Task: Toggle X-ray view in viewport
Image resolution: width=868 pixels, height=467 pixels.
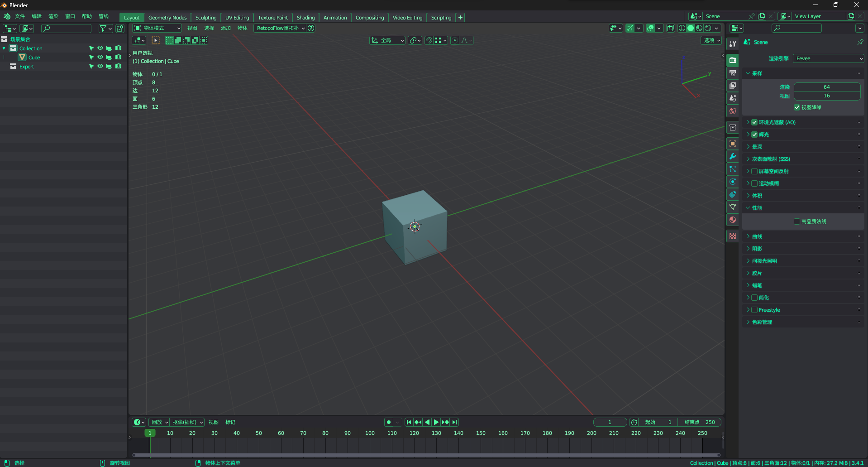Action: pos(671,28)
